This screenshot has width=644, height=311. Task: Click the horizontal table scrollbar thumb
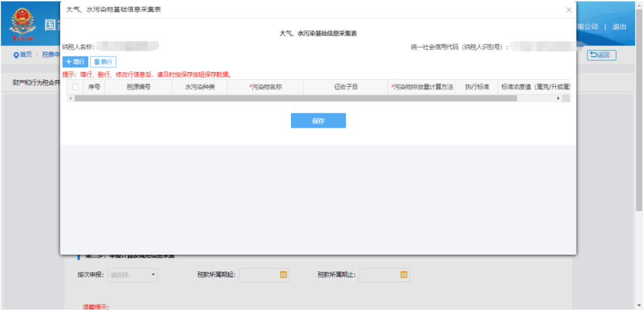296,98
